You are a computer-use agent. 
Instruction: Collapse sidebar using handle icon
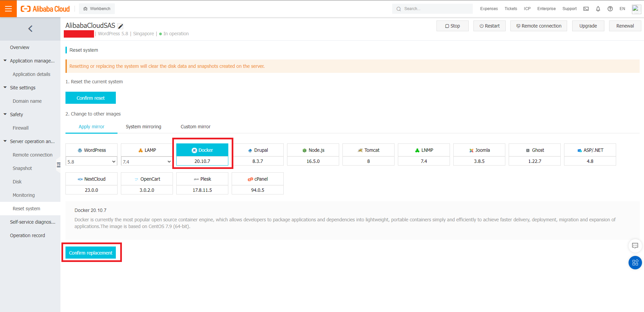tap(58, 165)
